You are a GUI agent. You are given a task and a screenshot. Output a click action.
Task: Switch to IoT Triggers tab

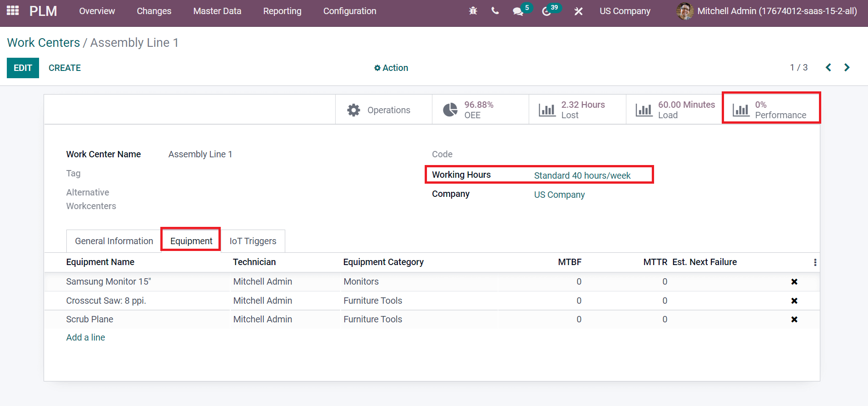(253, 241)
